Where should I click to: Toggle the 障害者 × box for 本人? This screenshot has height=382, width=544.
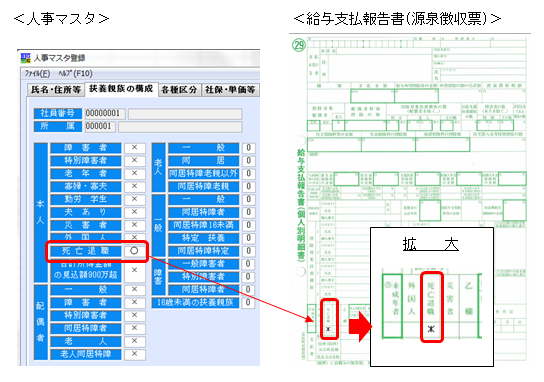click(x=135, y=148)
